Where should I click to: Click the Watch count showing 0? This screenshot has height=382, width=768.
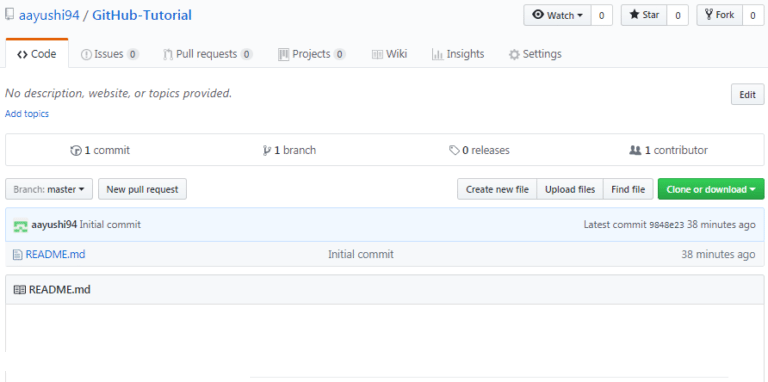(602, 15)
